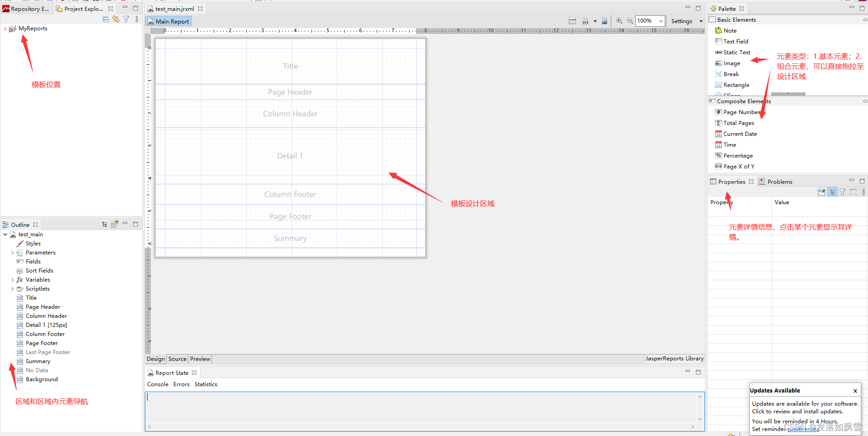Expand the MyReports project node
This screenshot has width=868, height=436.
5,29
